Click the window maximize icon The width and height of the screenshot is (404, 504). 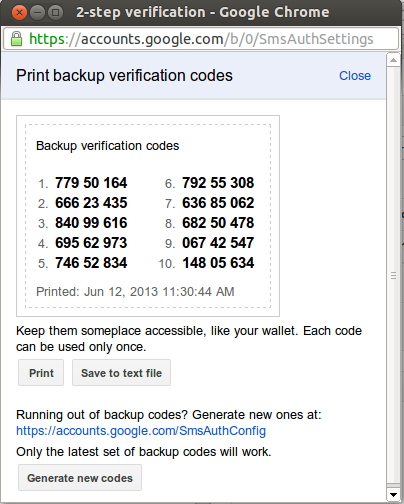56,13
